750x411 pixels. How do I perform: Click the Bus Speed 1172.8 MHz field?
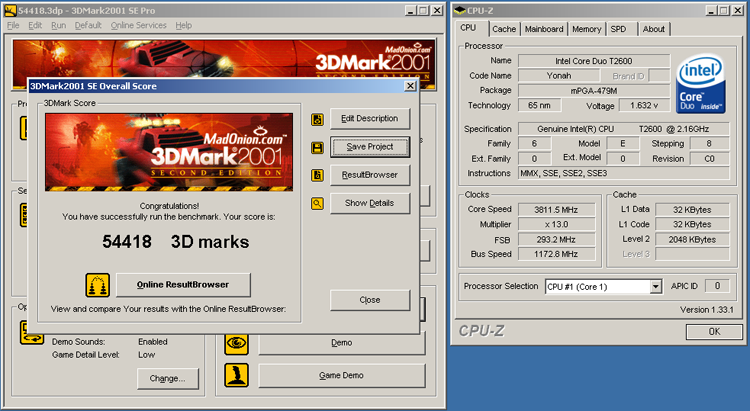click(x=556, y=254)
